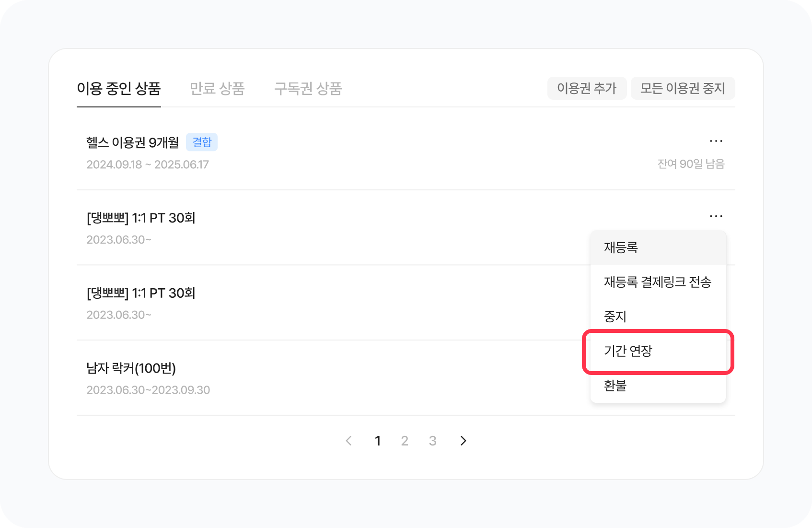
Task: Click 환불 in the dropdown menu
Action: point(615,386)
